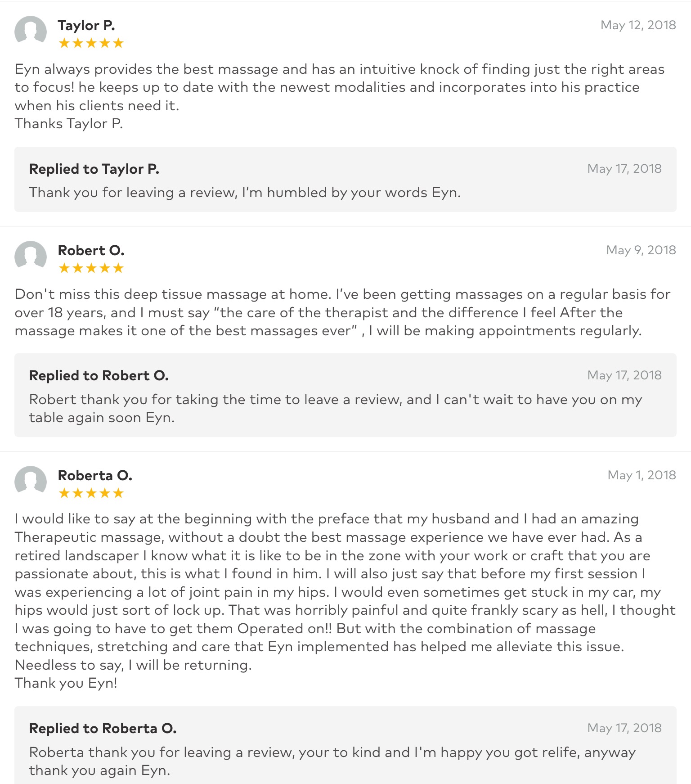Click Roberta O.'s profile avatar icon
The height and width of the screenshot is (784, 691).
point(31,481)
